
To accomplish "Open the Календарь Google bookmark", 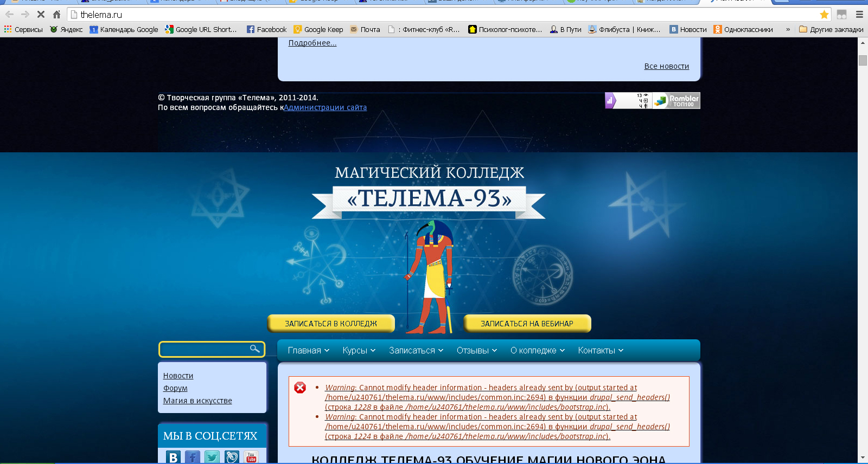I will 124,29.
